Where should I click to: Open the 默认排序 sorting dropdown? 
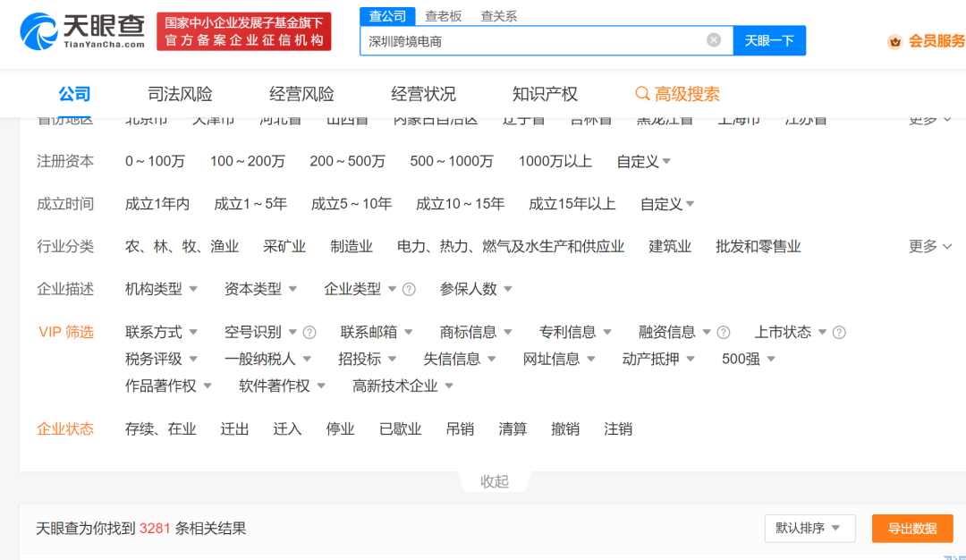tap(808, 528)
